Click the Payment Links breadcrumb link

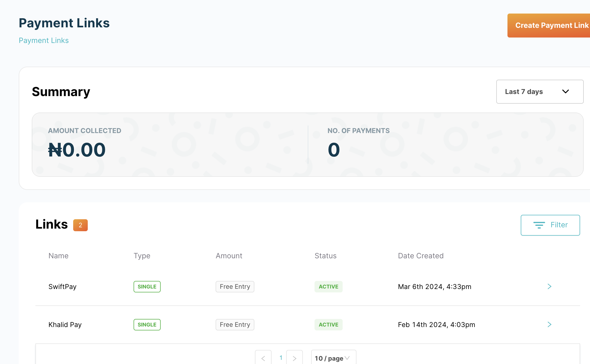point(44,41)
